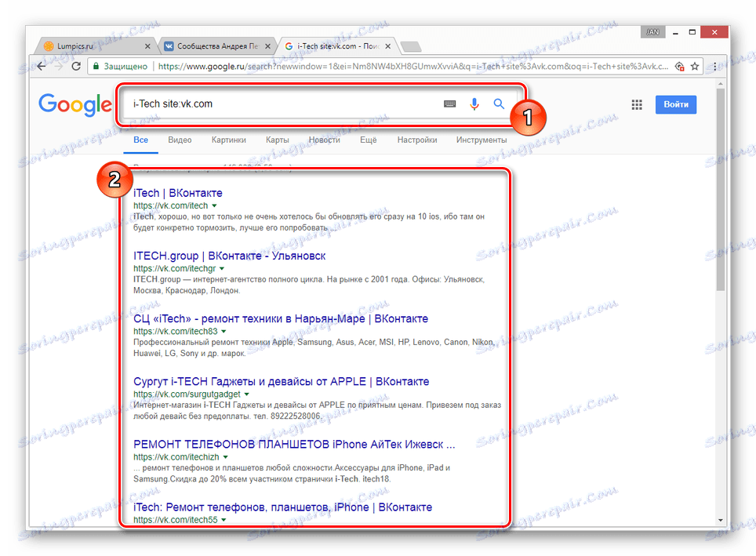
Task: Click the https://vk.com/itech83 URL text
Action: (x=176, y=332)
